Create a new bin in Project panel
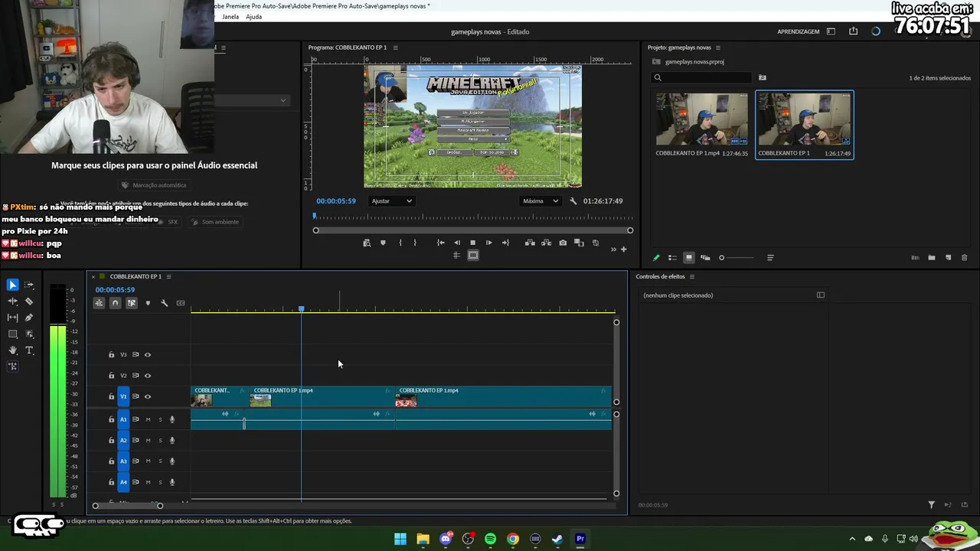980x551 pixels. tap(932, 258)
